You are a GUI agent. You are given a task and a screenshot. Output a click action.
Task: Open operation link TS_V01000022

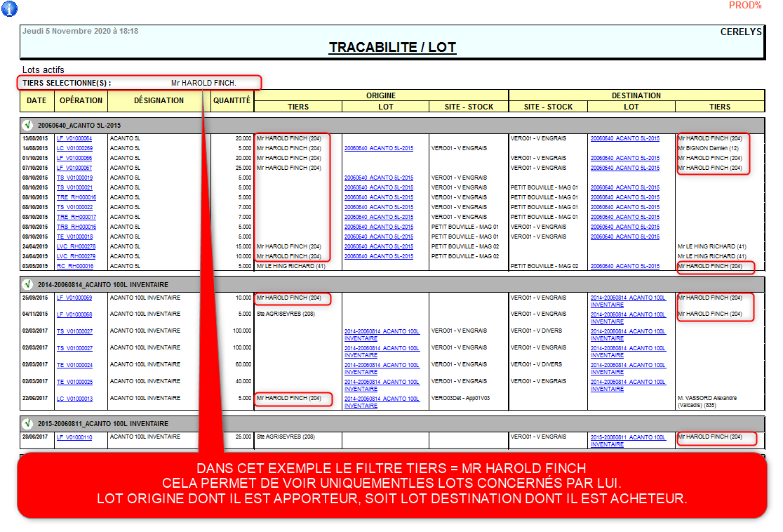[x=74, y=207]
